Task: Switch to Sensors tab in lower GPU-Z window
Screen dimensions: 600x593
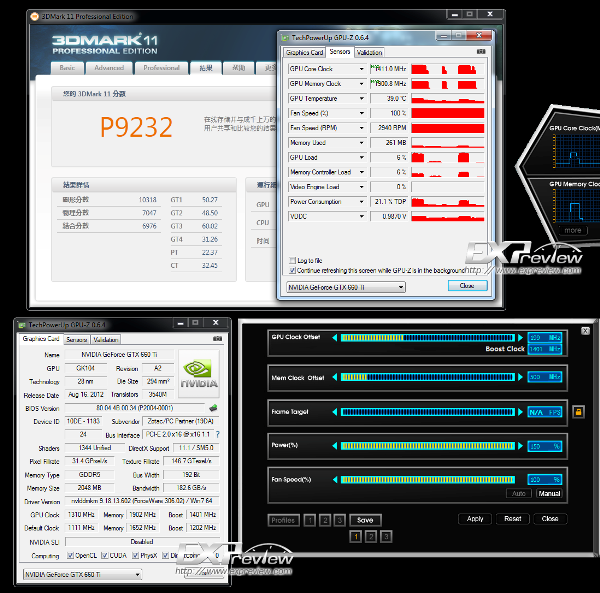Action: (x=77, y=340)
